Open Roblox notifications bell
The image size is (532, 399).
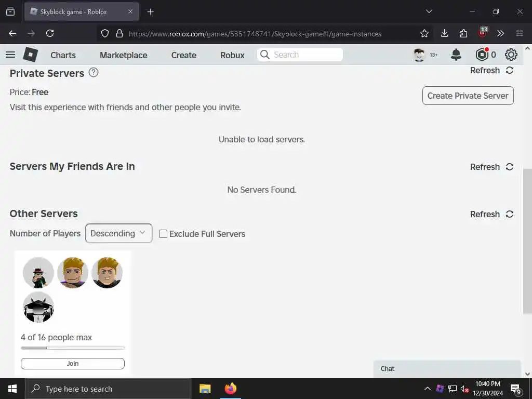[456, 55]
